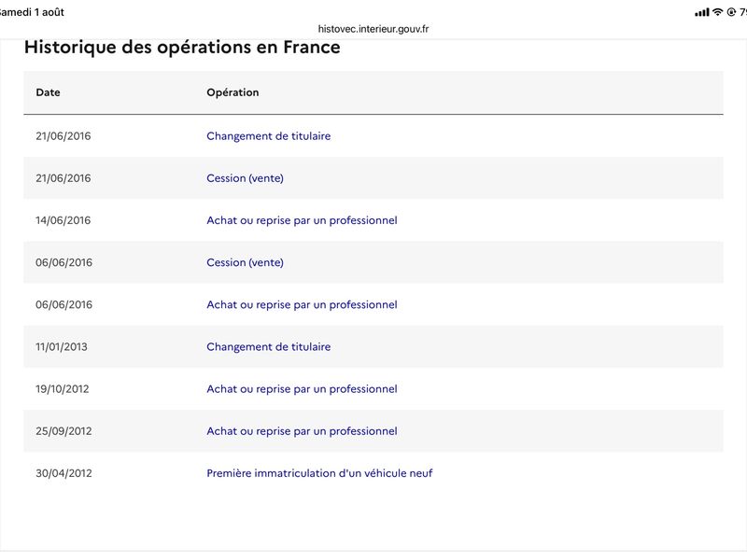Viewport: 747px width, 560px height.
Task: Tap the histovec.interieur.gouv.fr address bar
Action: pos(373,29)
